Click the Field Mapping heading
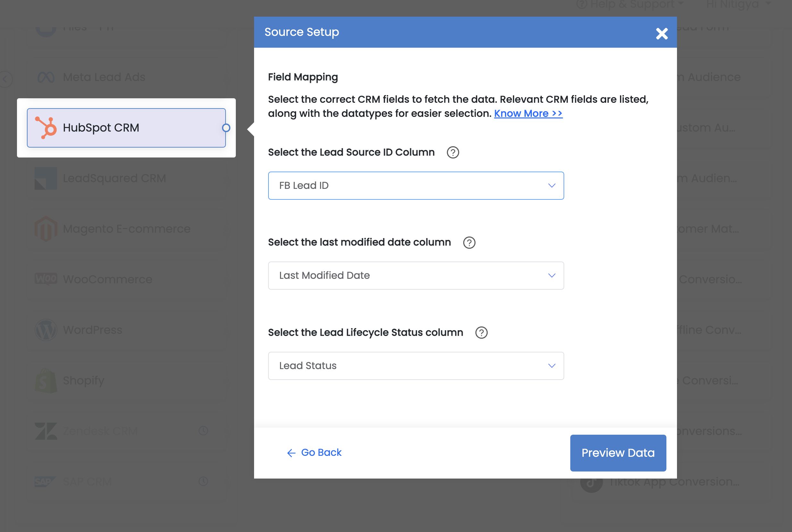This screenshot has width=792, height=532. 303,77
